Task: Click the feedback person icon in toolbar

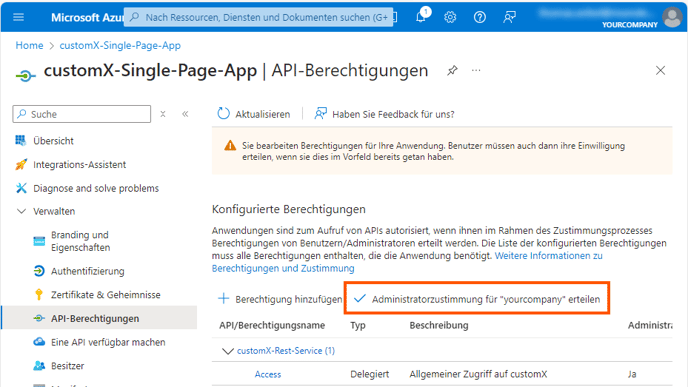Action: (x=320, y=114)
